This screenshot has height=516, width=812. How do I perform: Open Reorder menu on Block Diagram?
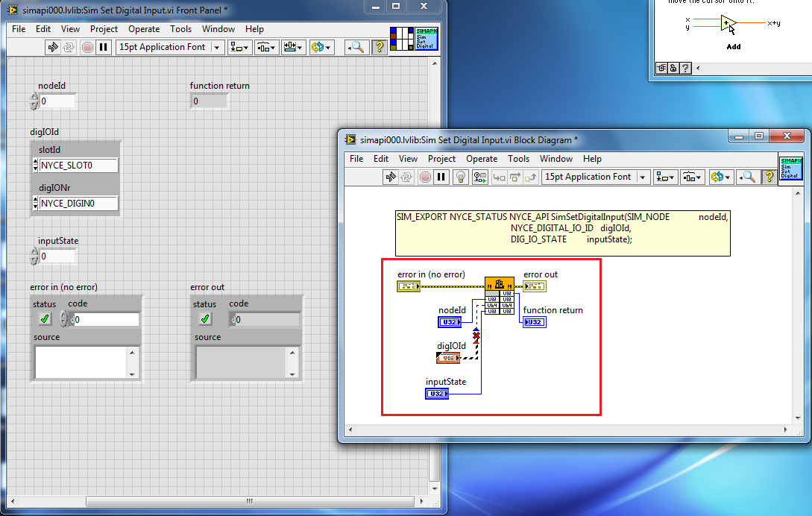720,177
